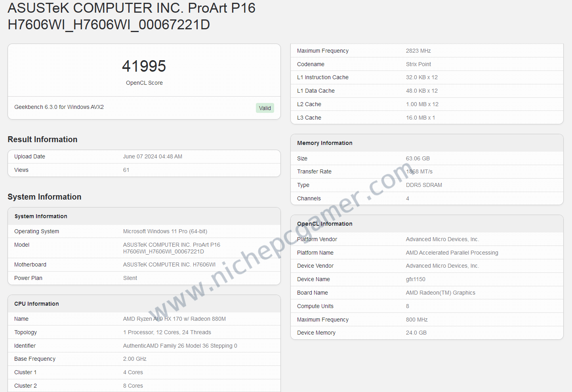This screenshot has width=572, height=392.
Task: Click the 'Topology' label
Action: click(x=25, y=332)
